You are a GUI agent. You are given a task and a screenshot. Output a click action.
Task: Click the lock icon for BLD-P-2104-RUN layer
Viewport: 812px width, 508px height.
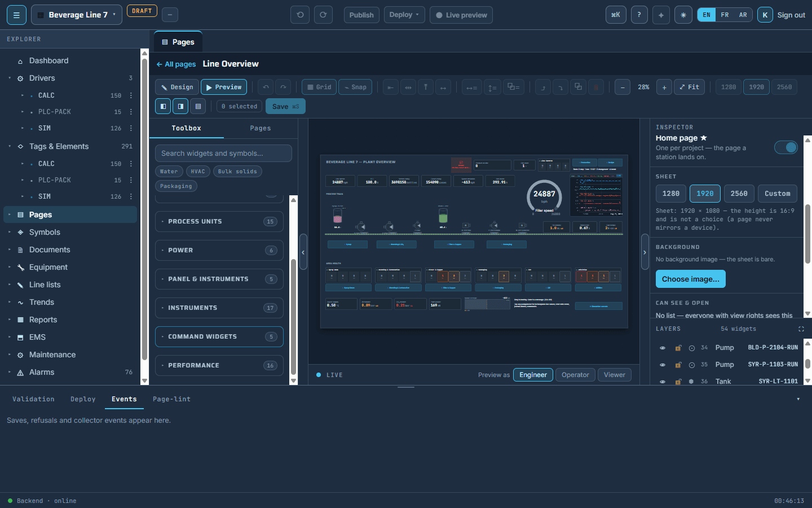678,348
